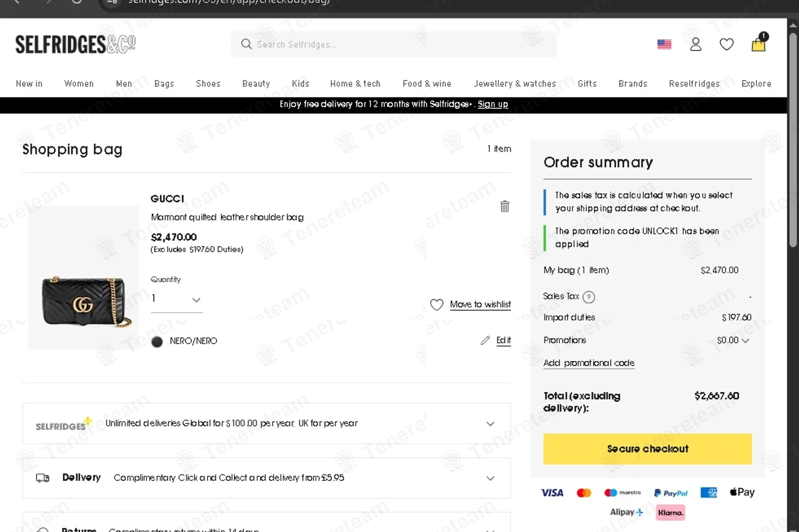
Task: Open the Bags menu
Action: pos(164,84)
